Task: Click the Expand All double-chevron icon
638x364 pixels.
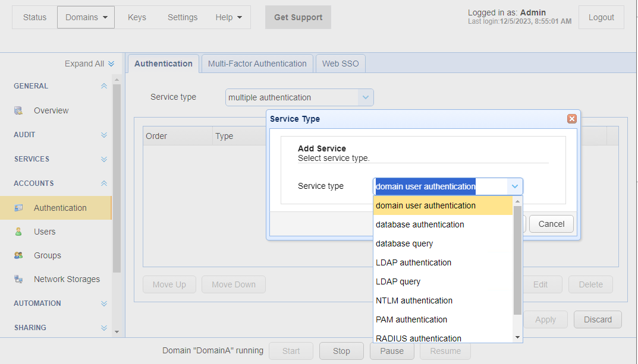Action: click(111, 64)
